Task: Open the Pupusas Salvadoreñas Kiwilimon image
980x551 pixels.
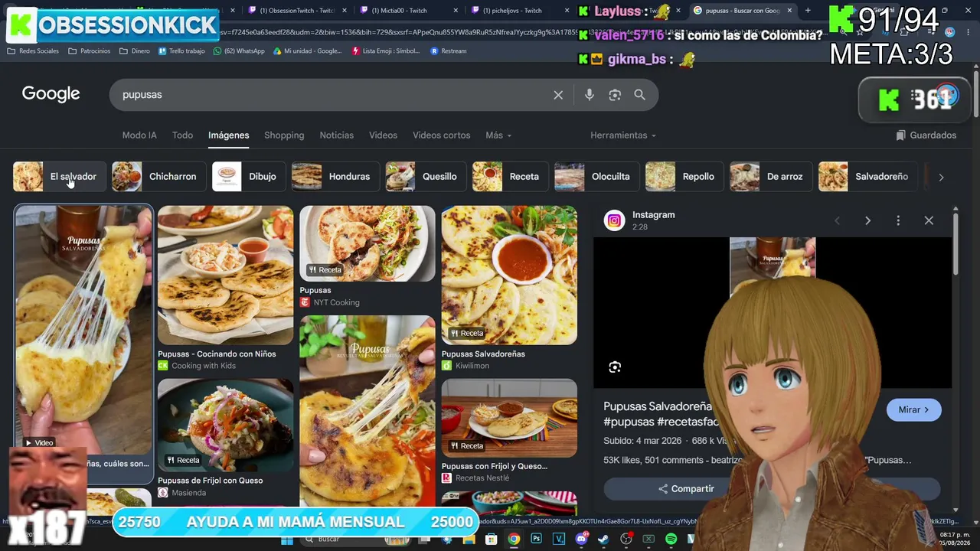Action: coord(509,275)
